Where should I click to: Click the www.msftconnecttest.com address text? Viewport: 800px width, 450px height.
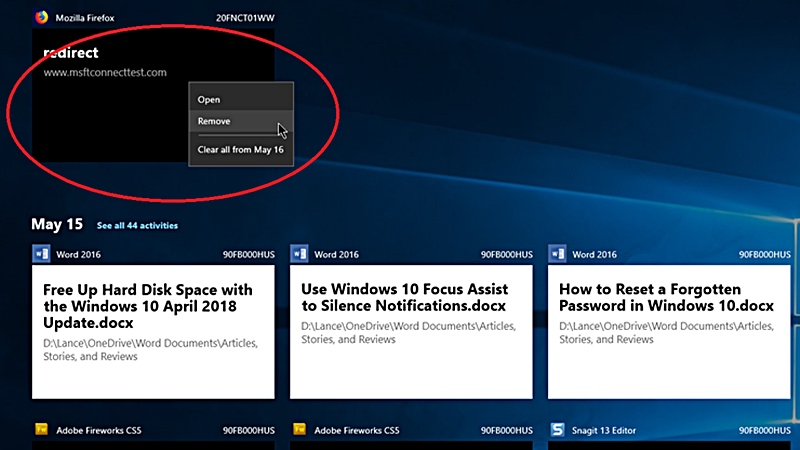pyautogui.click(x=105, y=72)
